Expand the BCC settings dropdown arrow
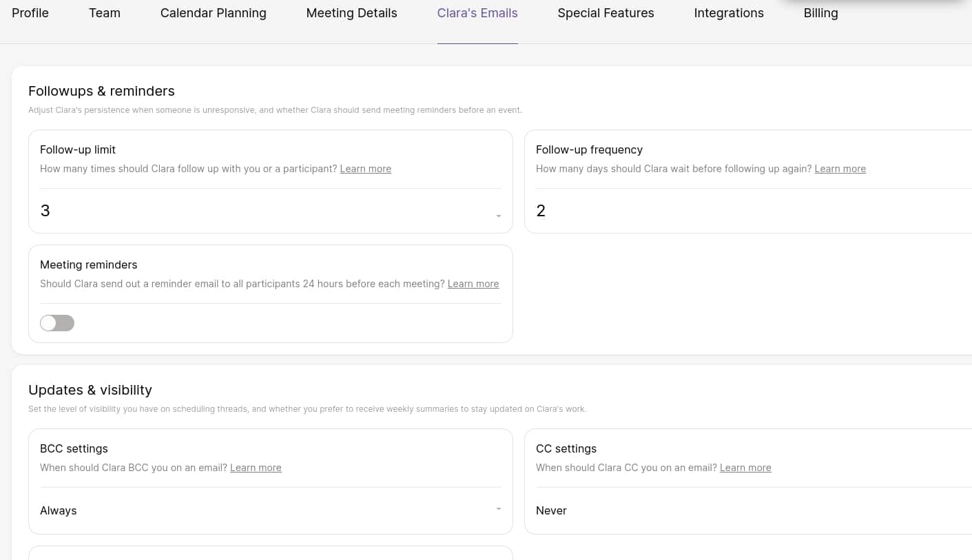Viewport: 972px width, 560px height. (498, 509)
